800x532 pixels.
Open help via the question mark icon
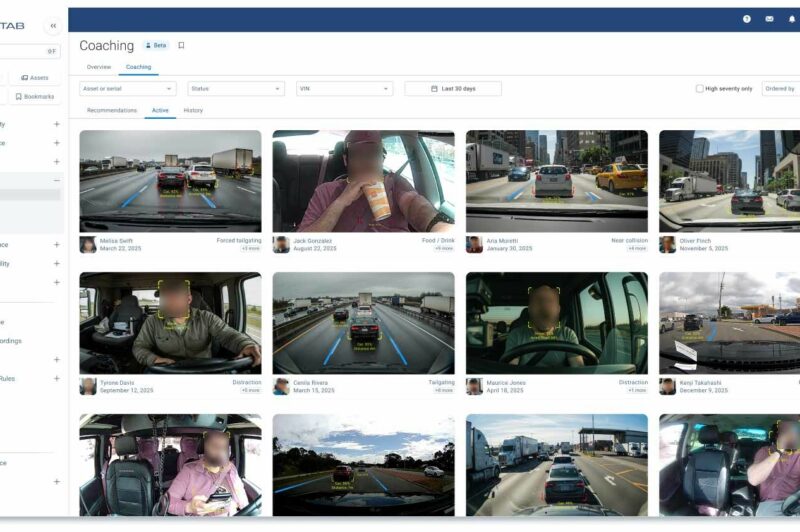pyautogui.click(x=747, y=19)
